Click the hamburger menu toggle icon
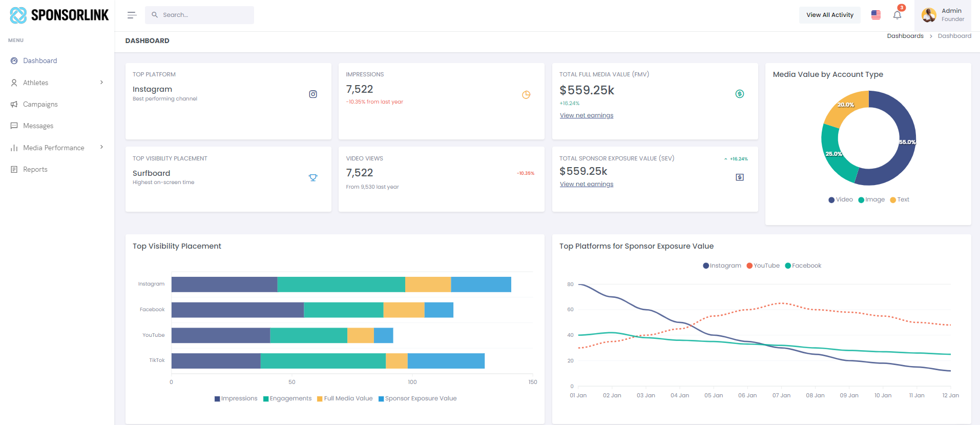The height and width of the screenshot is (425, 980). click(132, 15)
